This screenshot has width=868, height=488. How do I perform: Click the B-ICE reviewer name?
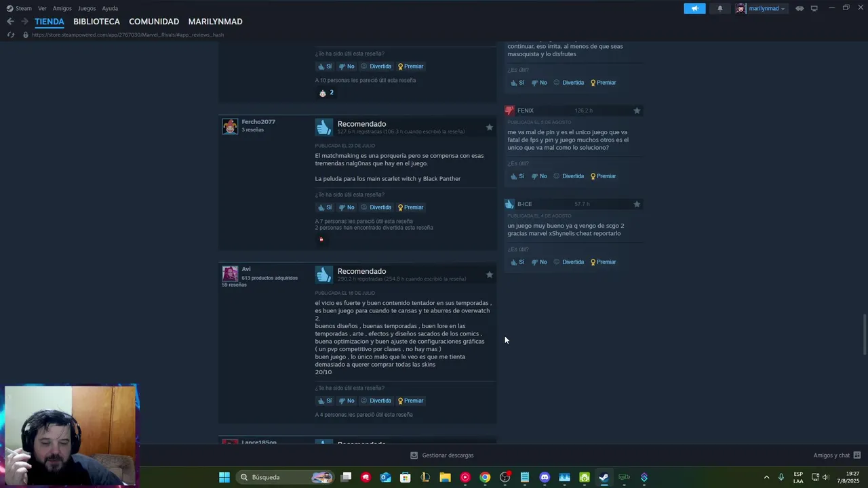coord(525,204)
